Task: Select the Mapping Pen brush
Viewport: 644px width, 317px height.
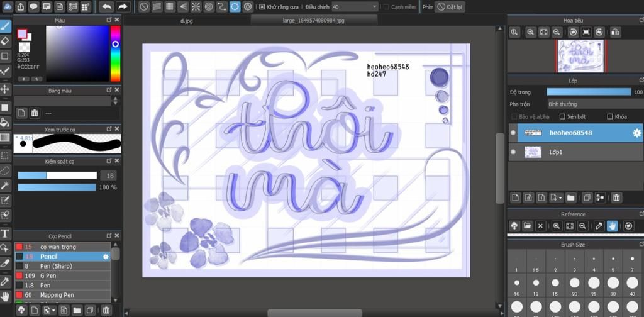Action: pos(62,295)
